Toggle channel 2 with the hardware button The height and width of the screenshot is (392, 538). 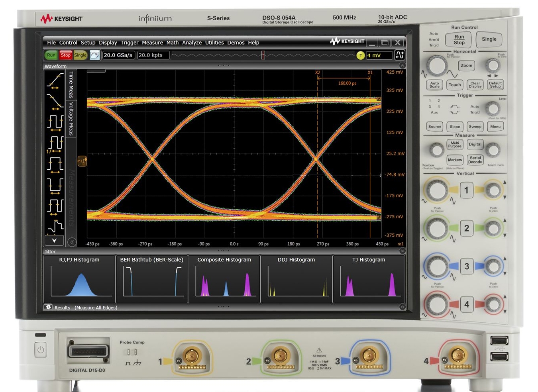(466, 228)
